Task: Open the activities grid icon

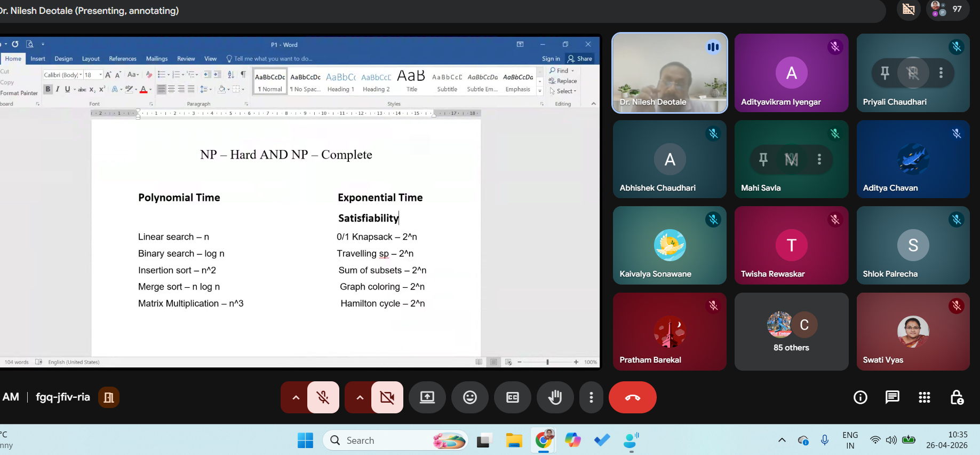Action: pos(924,397)
